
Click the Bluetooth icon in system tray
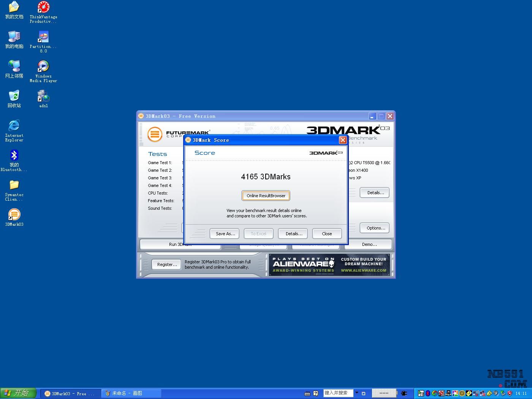427,393
